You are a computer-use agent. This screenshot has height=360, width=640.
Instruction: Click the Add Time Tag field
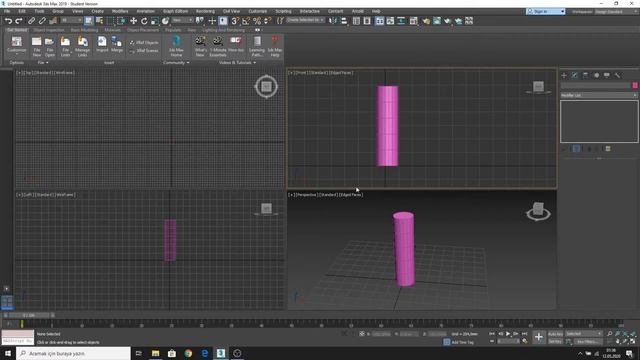[462, 342]
